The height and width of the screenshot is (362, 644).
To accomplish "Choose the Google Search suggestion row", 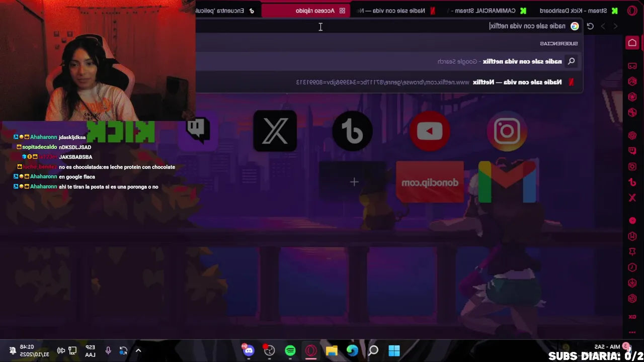I will tap(389, 61).
